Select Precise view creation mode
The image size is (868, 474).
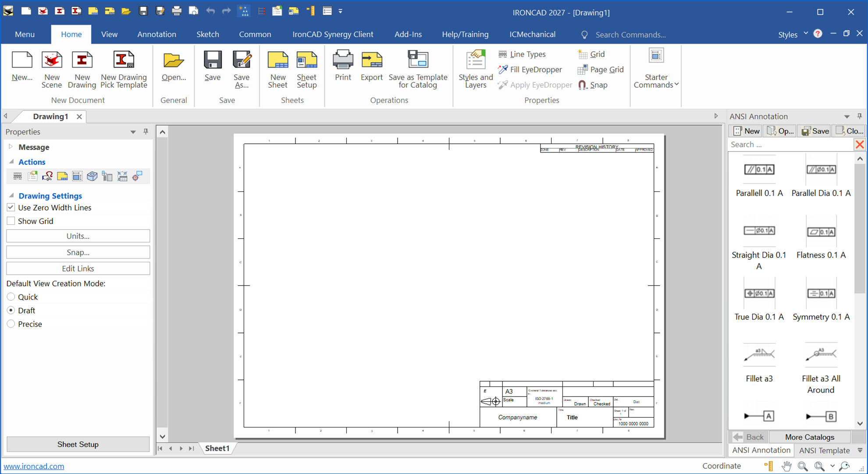coord(11,324)
